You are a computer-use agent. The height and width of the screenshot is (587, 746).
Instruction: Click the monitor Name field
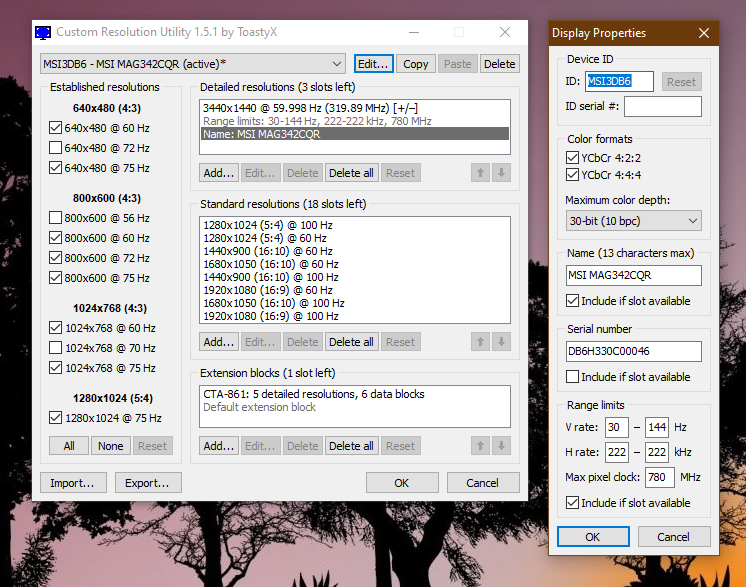click(x=634, y=275)
